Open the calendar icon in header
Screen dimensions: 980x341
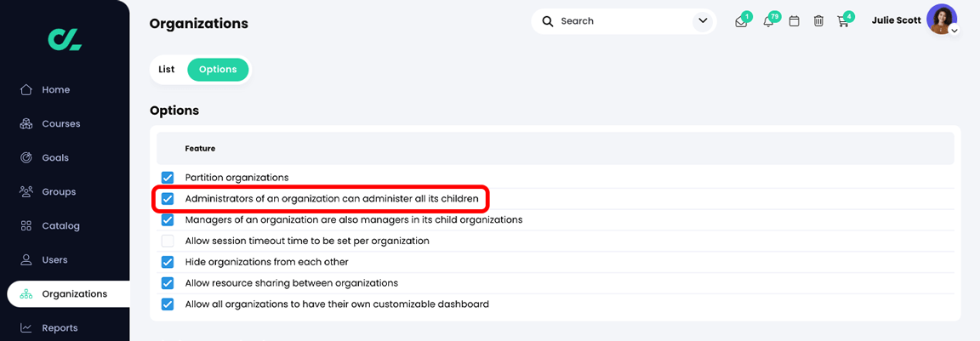pyautogui.click(x=795, y=21)
